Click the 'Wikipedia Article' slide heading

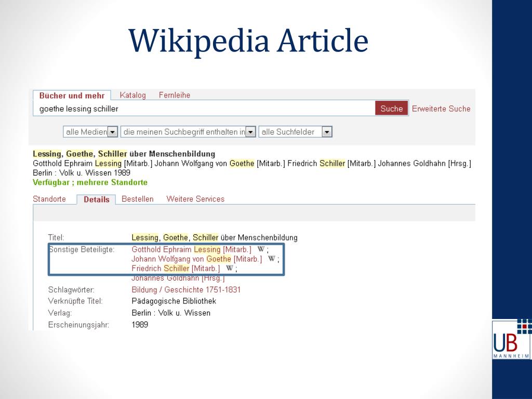pyautogui.click(x=248, y=41)
